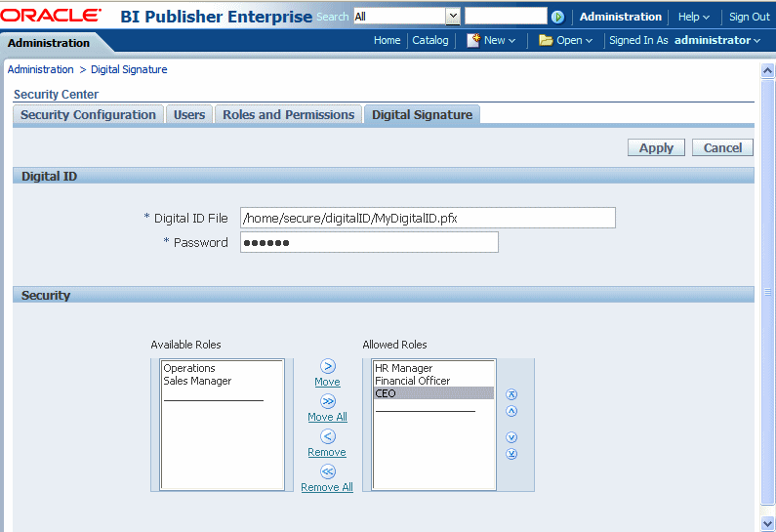776x532 pixels.
Task: Click the scrollbar down arrow
Action: [x=767, y=523]
